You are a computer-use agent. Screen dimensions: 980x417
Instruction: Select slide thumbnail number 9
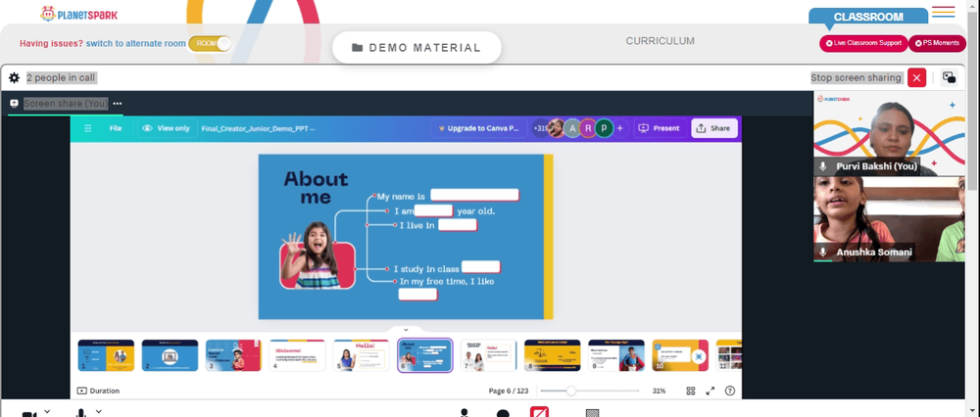616,355
